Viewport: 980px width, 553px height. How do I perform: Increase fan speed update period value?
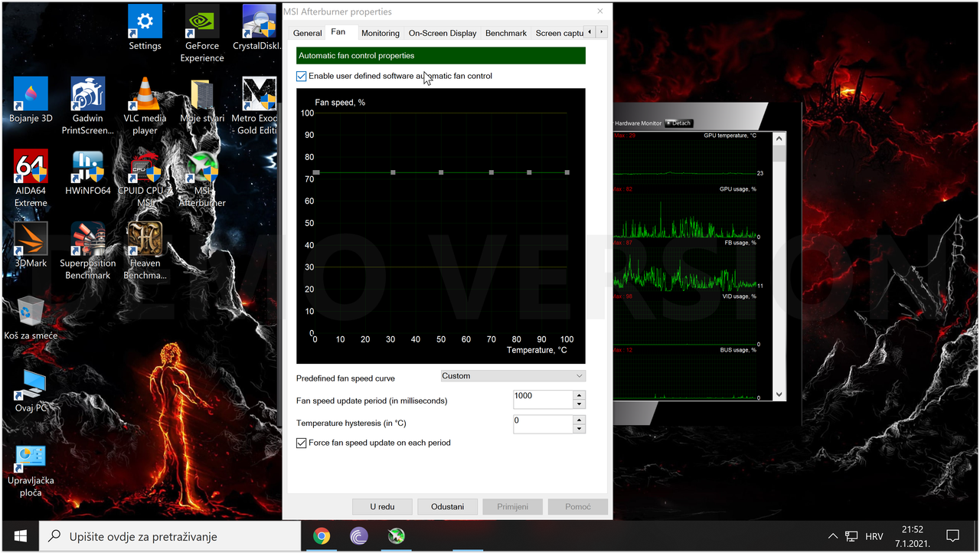click(580, 395)
